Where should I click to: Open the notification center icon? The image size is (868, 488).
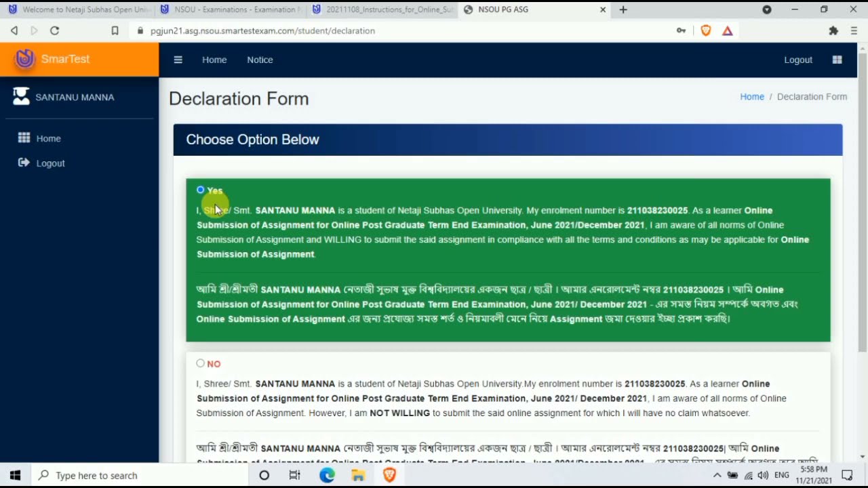click(x=847, y=475)
